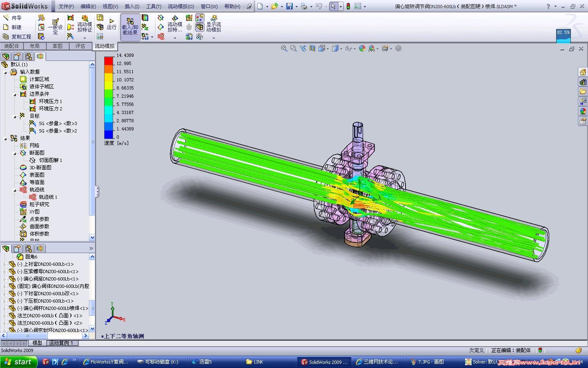This screenshot has width=588, height=368.
Task: Click the New document icon beside the menus
Action: pos(260,6)
